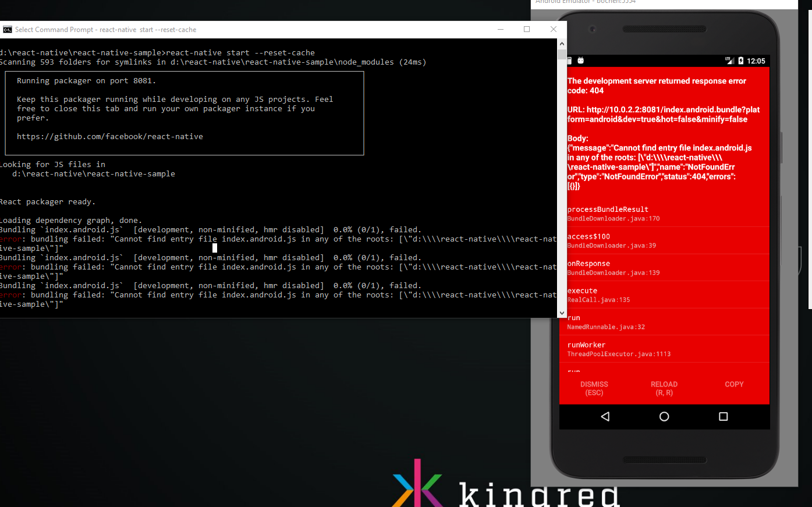Click the scrollbar up arrow in Command Prompt

pyautogui.click(x=562, y=43)
